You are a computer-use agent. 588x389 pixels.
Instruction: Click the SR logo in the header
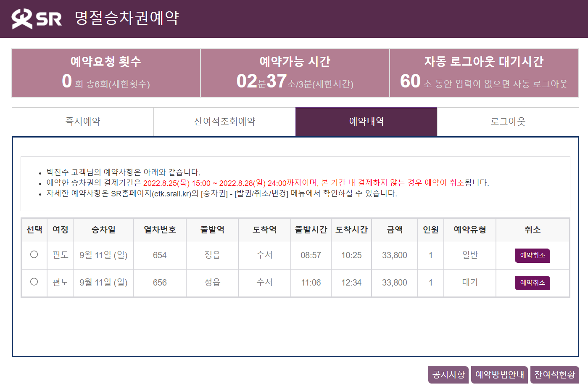(x=37, y=19)
